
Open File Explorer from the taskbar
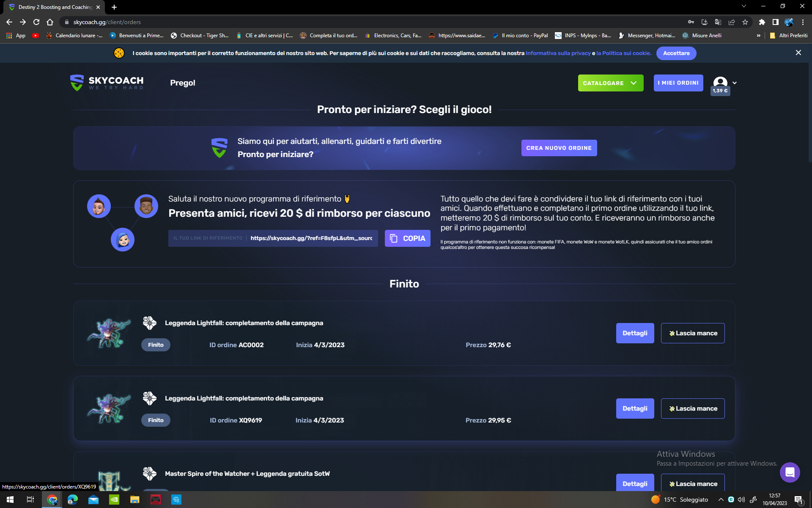tap(134, 500)
